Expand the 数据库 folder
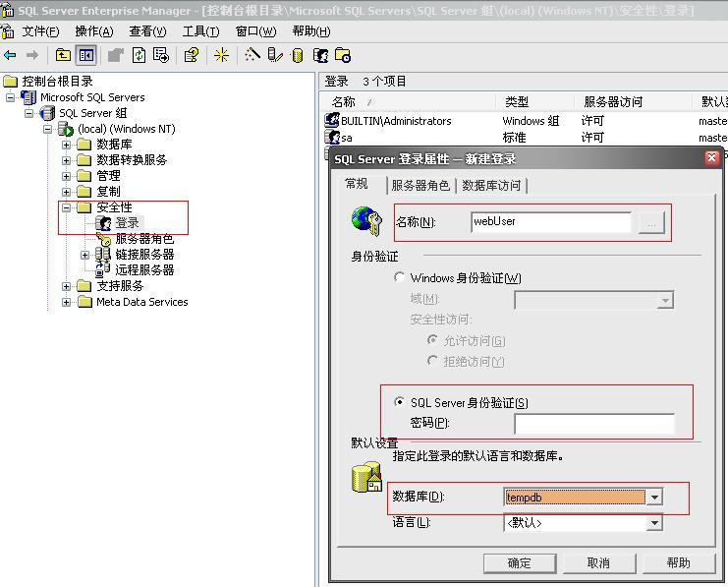The height and width of the screenshot is (587, 728). click(67, 145)
